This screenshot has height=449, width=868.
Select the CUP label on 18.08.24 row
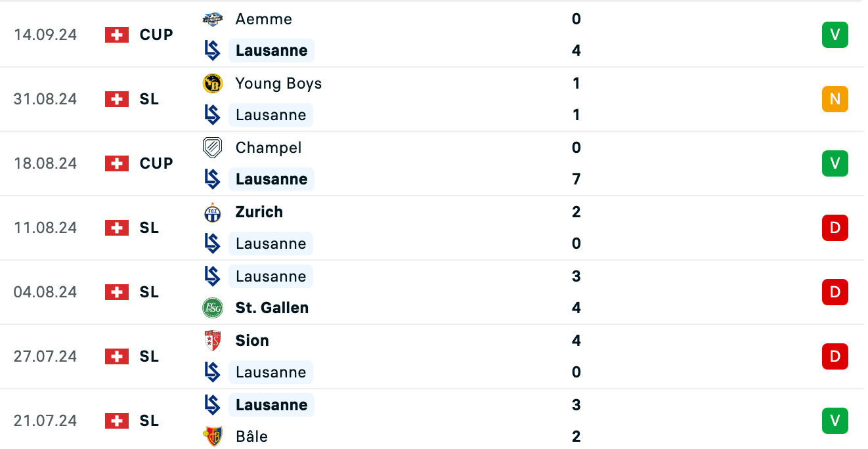(x=156, y=163)
